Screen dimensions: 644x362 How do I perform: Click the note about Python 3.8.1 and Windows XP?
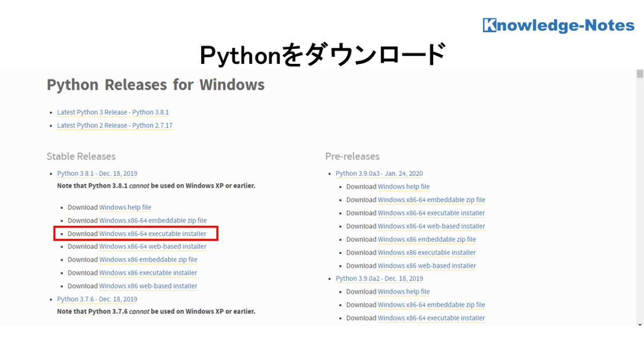pyautogui.click(x=156, y=186)
